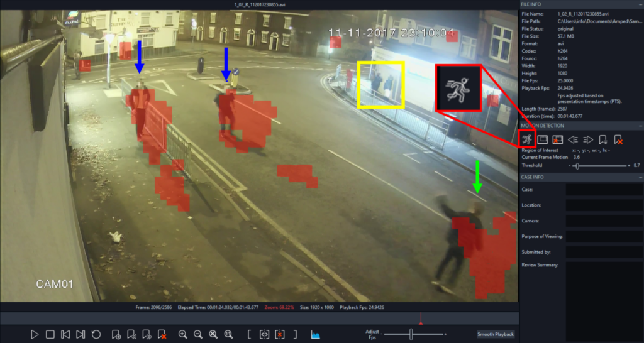Collapse the File Info panel
Image resolution: width=644 pixels, height=343 pixels.
point(640,4)
